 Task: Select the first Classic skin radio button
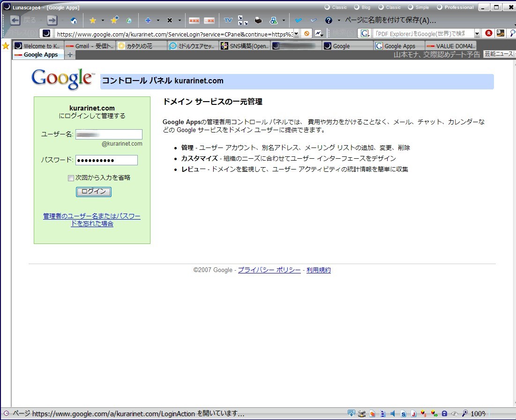[327, 7]
